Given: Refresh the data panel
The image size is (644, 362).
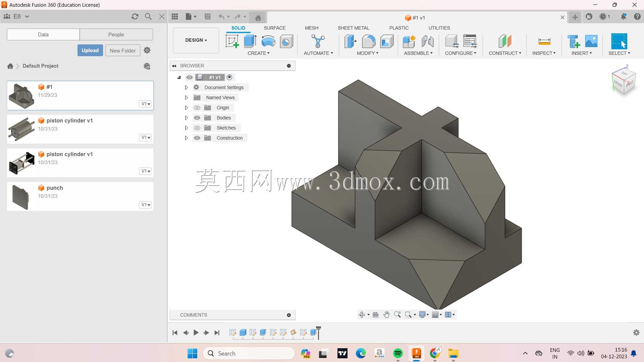Looking at the screenshot, I should [x=135, y=16].
